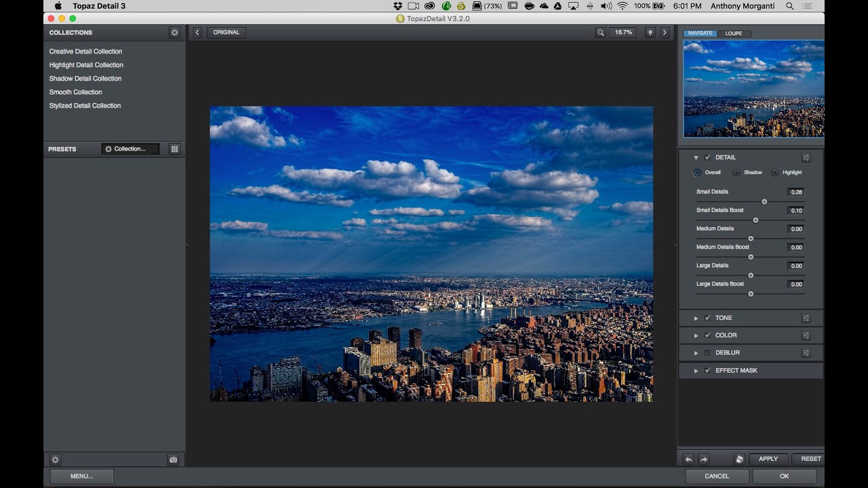
Task: Switch presets to grid view
Action: pos(174,149)
